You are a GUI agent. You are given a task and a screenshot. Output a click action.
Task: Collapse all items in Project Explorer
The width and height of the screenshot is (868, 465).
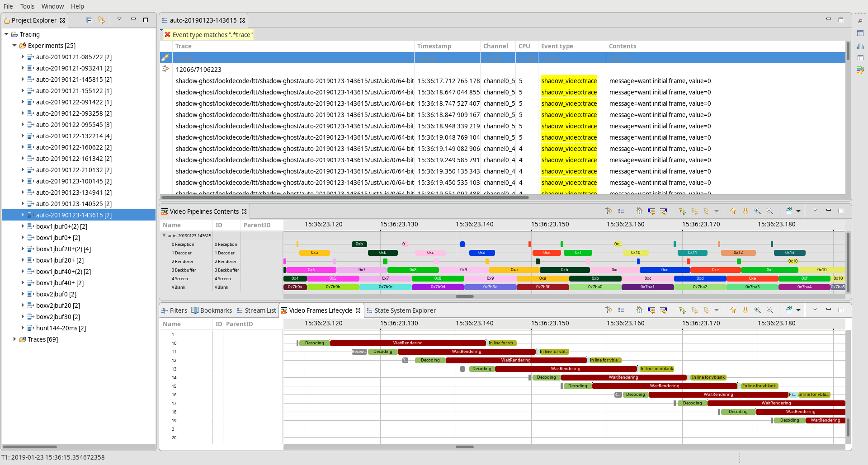pos(89,20)
